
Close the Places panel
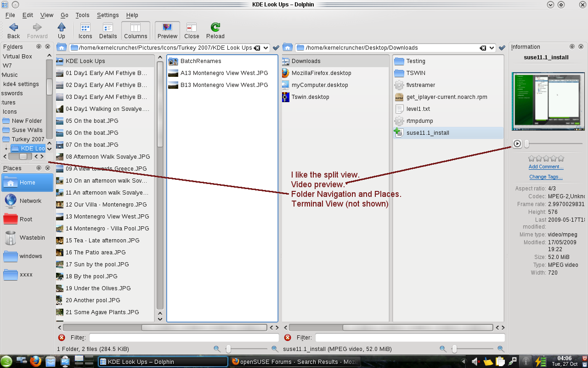[48, 168]
